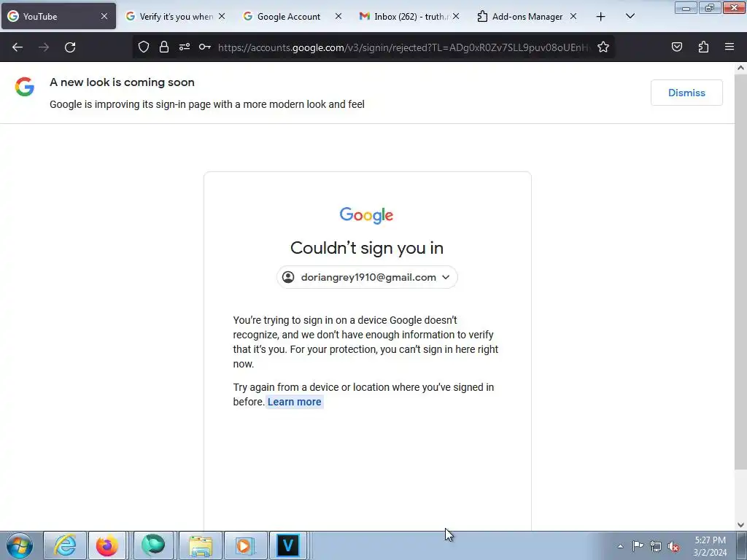Reload the current page

pos(70,47)
